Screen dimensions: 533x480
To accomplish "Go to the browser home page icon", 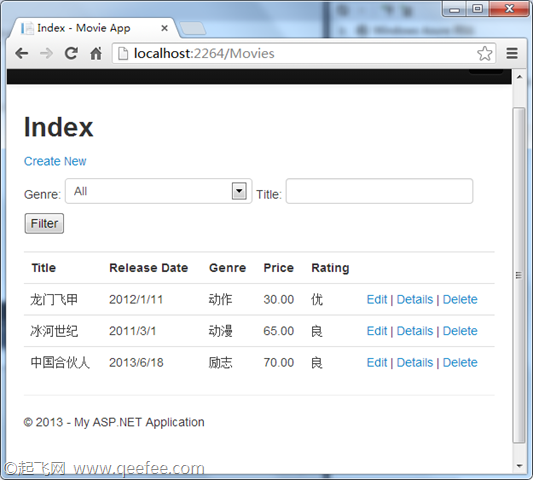I will pos(96,53).
